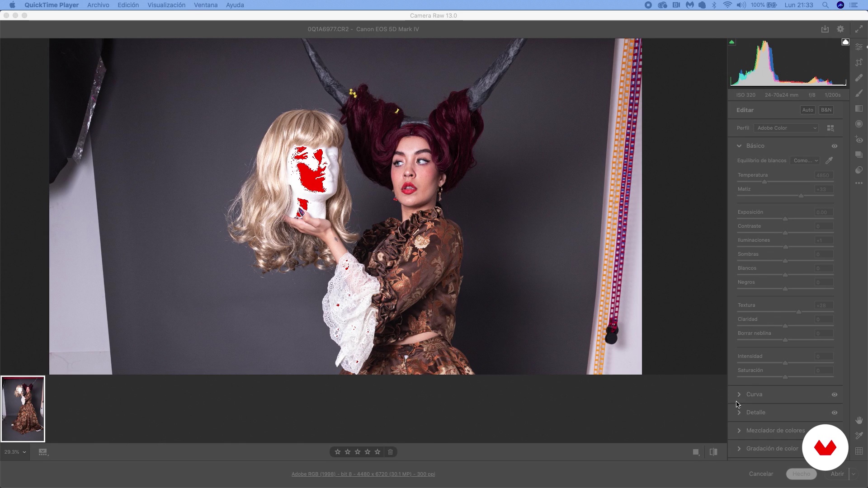Toggle visibility of the Básico panel
The width and height of the screenshot is (868, 488).
tap(835, 146)
